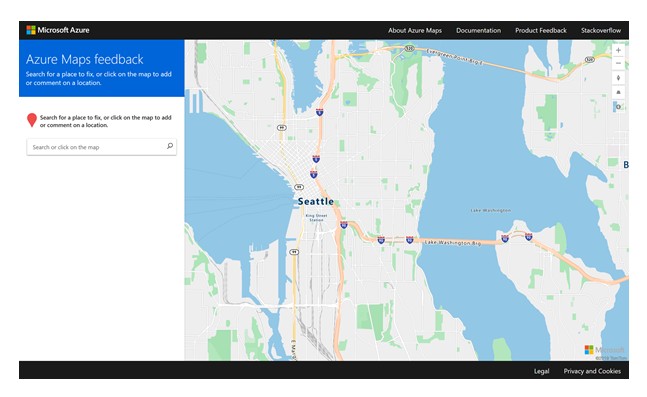Focus the Search or click on the map field
The width and height of the screenshot is (647, 397).
point(102,147)
